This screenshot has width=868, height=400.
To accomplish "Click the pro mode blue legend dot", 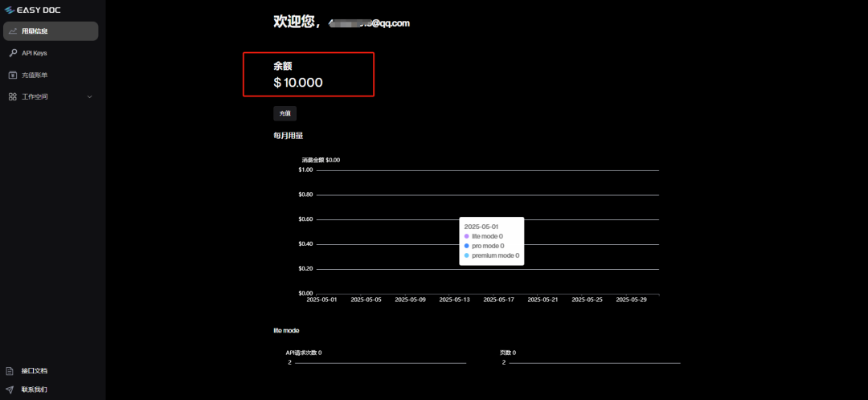I will pyautogui.click(x=467, y=246).
